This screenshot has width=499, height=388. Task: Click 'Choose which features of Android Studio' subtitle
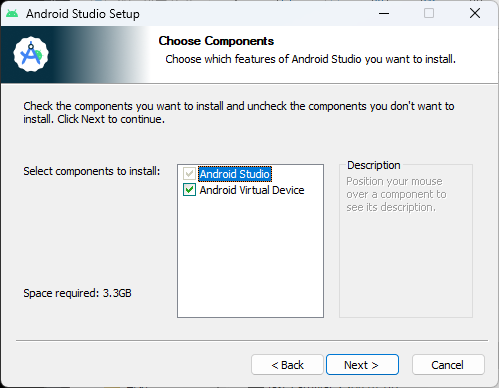[311, 59]
